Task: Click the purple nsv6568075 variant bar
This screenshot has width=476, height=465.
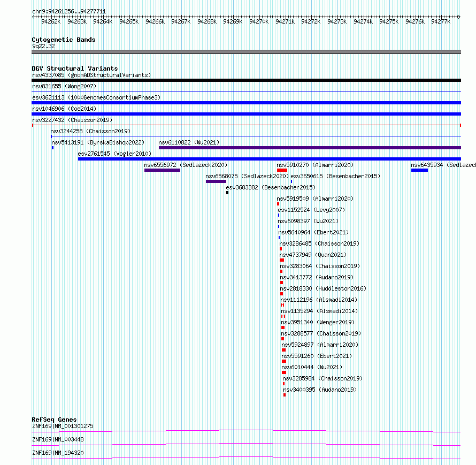Action: (216, 181)
